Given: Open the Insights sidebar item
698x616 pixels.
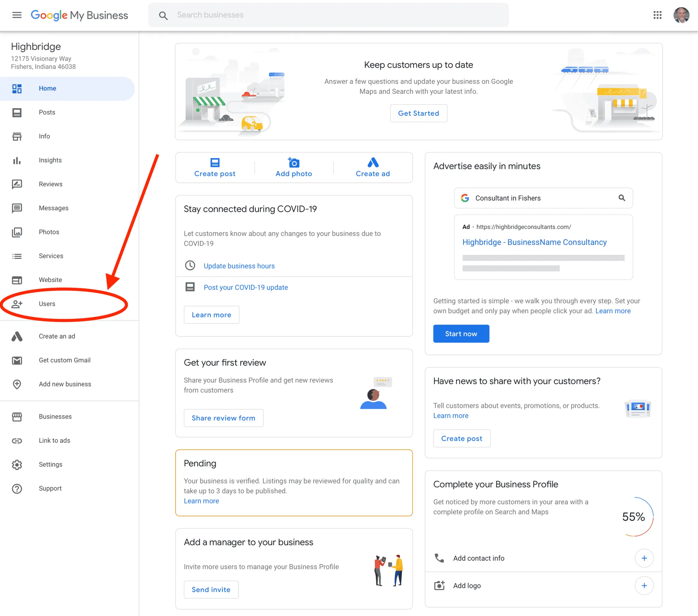Looking at the screenshot, I should point(50,160).
